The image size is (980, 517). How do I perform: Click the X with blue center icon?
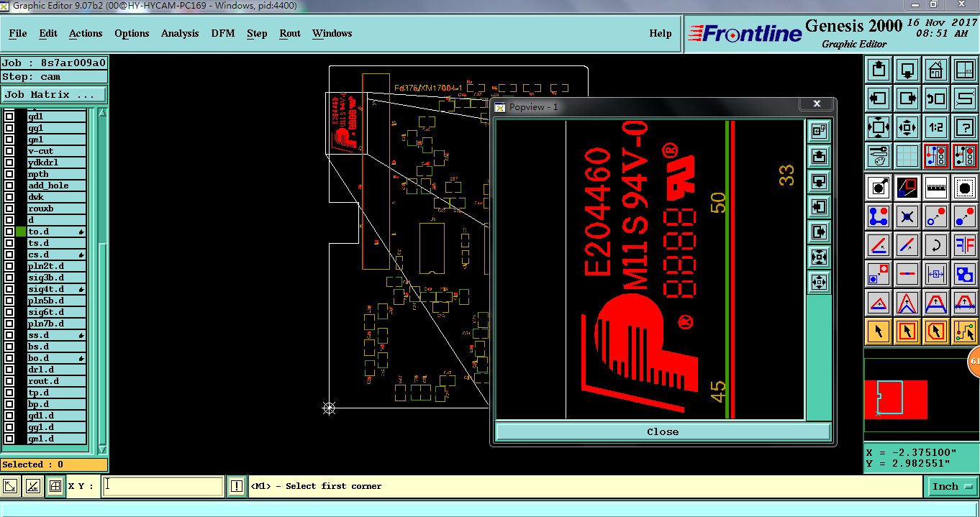click(907, 216)
